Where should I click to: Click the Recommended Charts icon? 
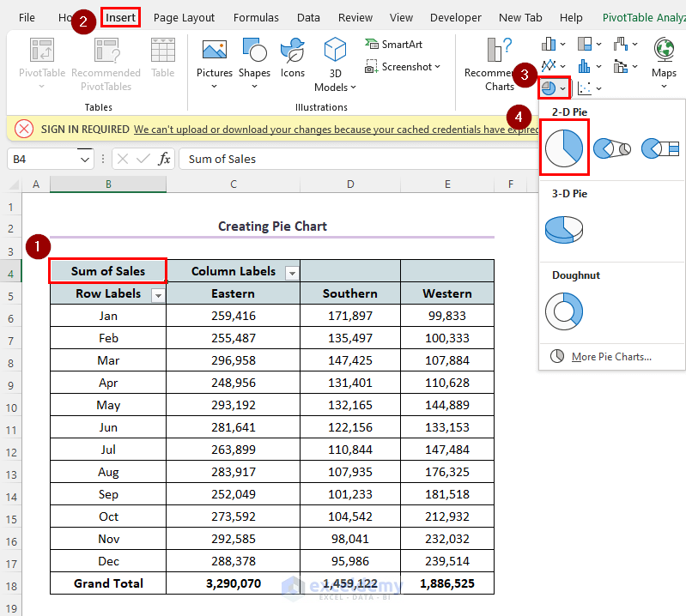point(500,51)
